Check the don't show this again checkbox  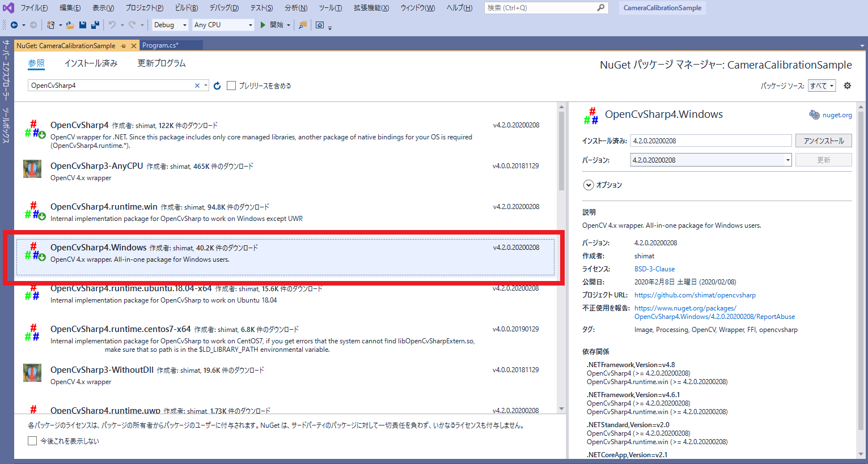[x=32, y=441]
